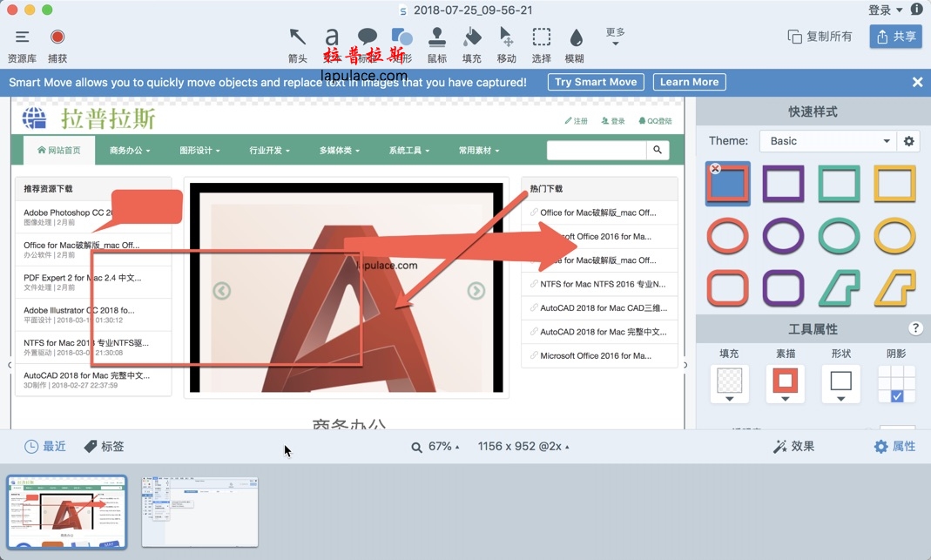Select the second capture thumbnail in tray
This screenshot has width=931, height=560.
click(200, 512)
